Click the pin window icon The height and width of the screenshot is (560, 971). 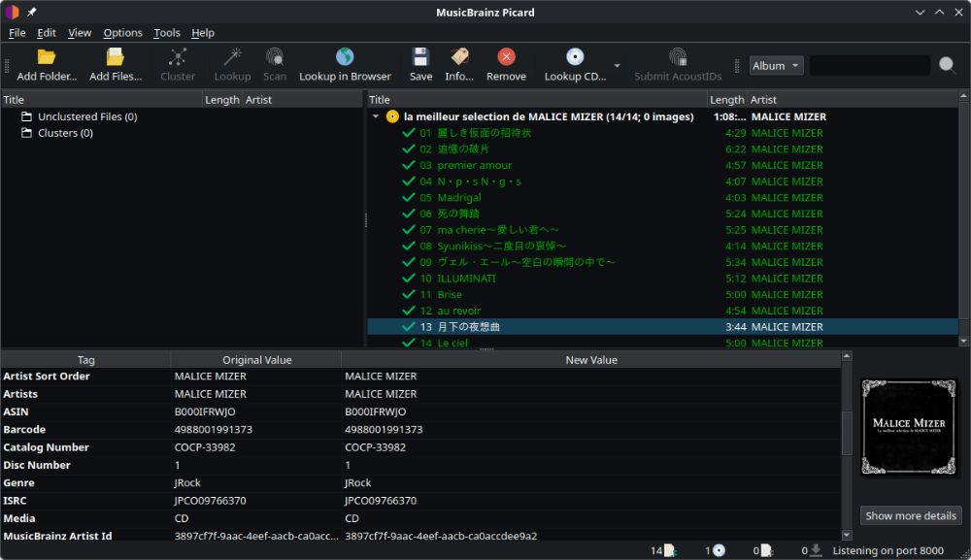(31, 12)
